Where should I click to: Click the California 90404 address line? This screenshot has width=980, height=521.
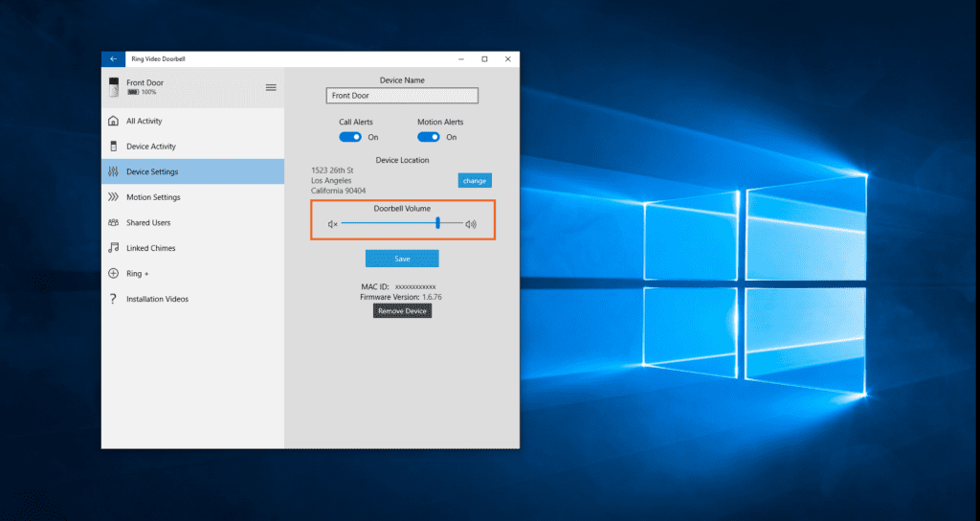coord(338,191)
